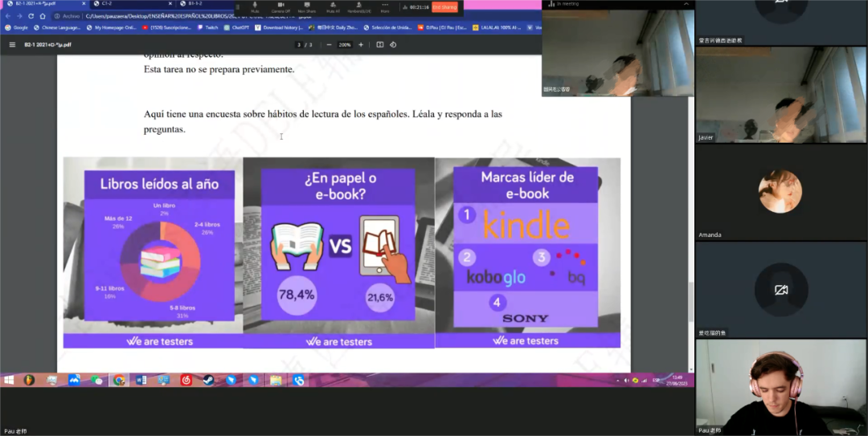Open the Twitch bookmark

(x=208, y=27)
